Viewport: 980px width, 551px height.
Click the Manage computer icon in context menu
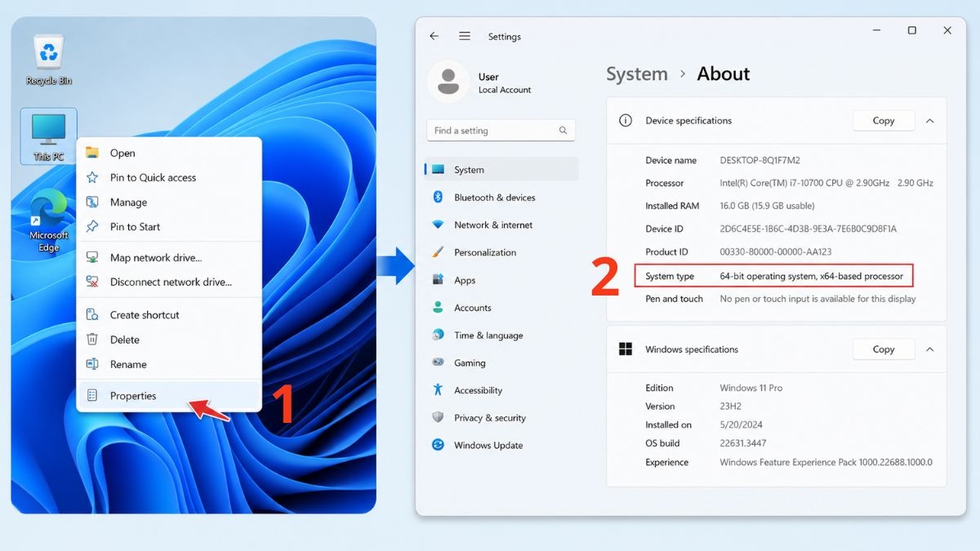(x=92, y=202)
